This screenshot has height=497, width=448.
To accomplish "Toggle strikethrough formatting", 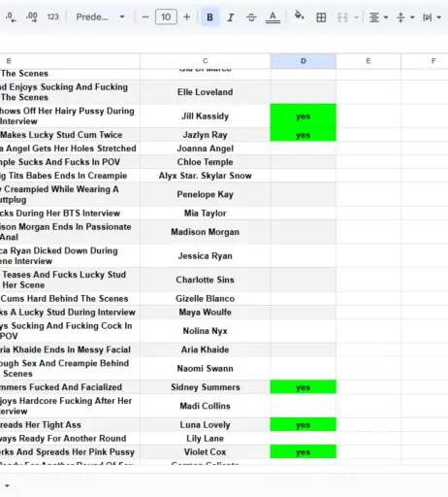I will pos(251,17).
